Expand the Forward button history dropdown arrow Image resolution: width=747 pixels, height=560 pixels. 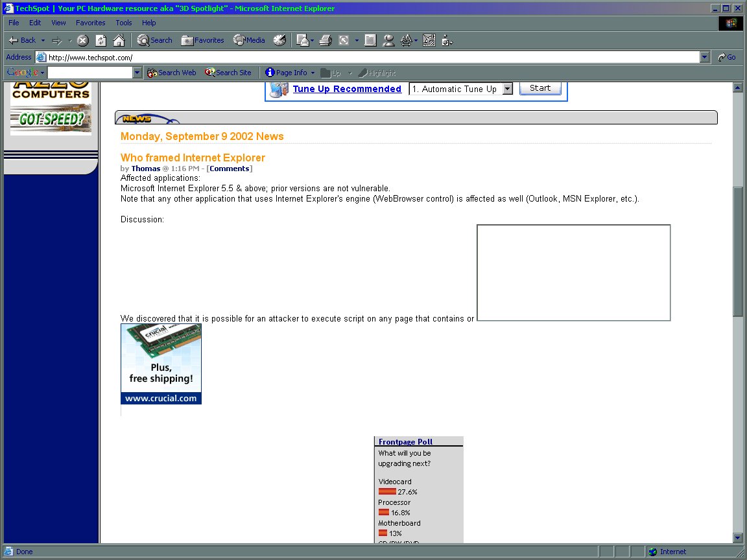[70, 40]
